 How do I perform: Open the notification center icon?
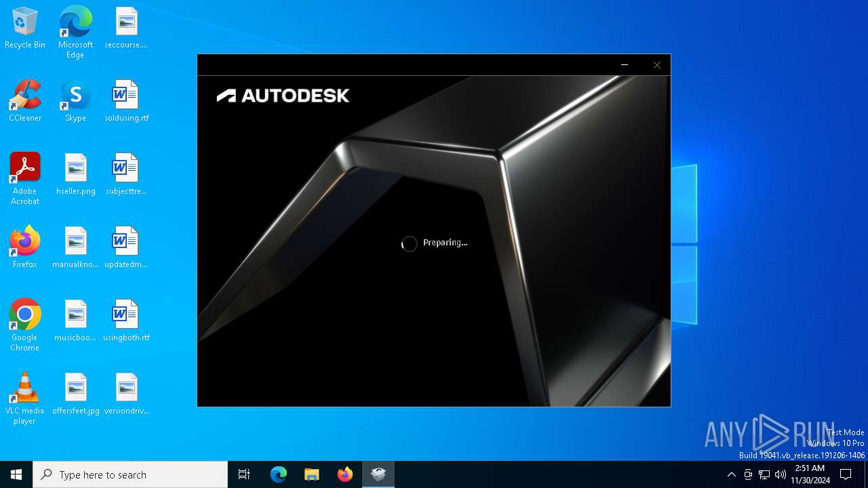click(x=846, y=474)
